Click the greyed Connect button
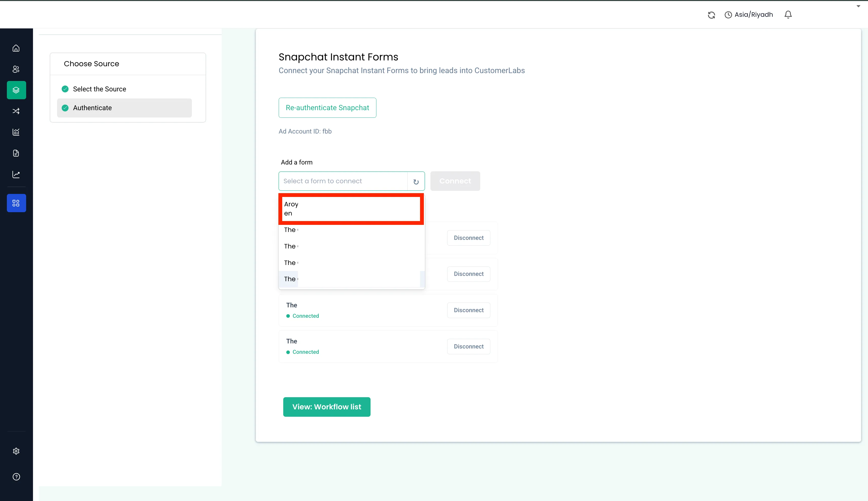The height and width of the screenshot is (501, 868). click(x=455, y=181)
